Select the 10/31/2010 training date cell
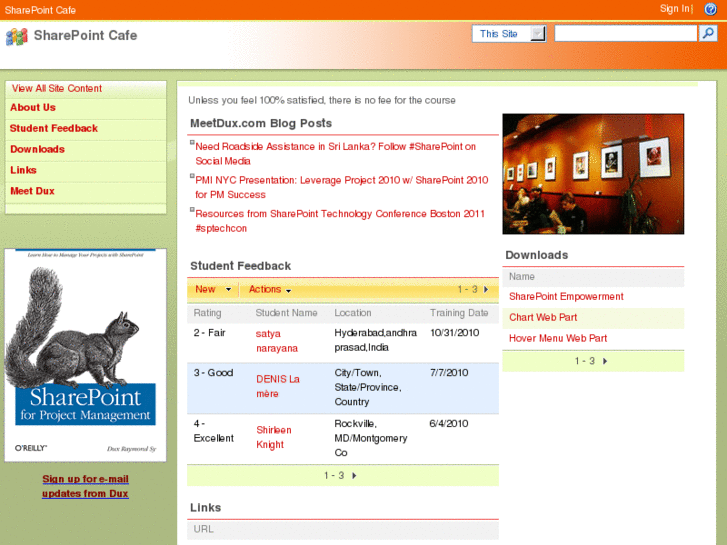This screenshot has width=727, height=545. point(454,333)
